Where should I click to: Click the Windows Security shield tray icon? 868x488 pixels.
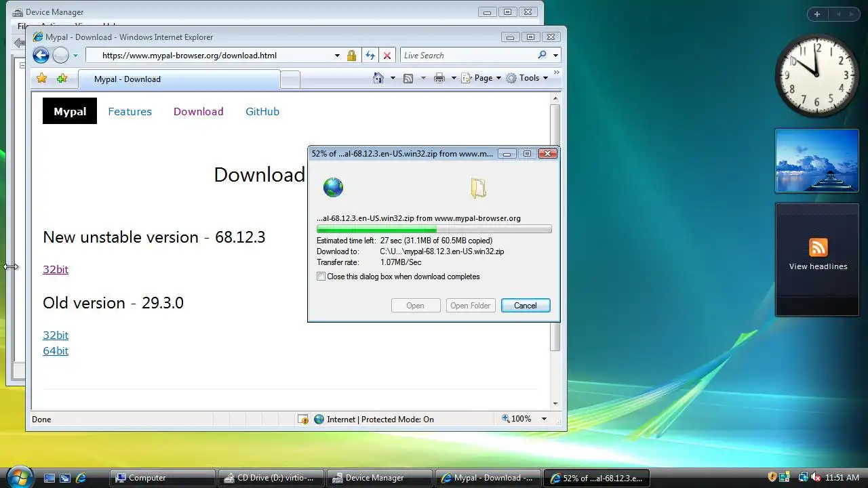(x=772, y=477)
